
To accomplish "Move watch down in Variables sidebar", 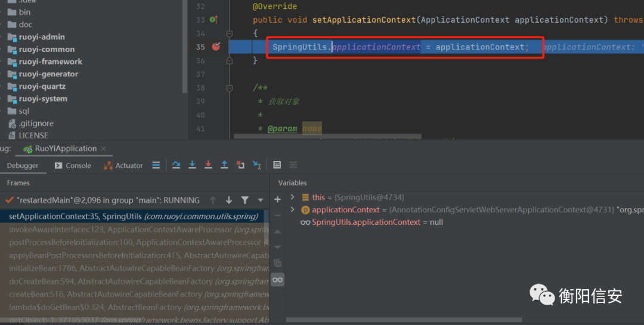I will click(278, 247).
